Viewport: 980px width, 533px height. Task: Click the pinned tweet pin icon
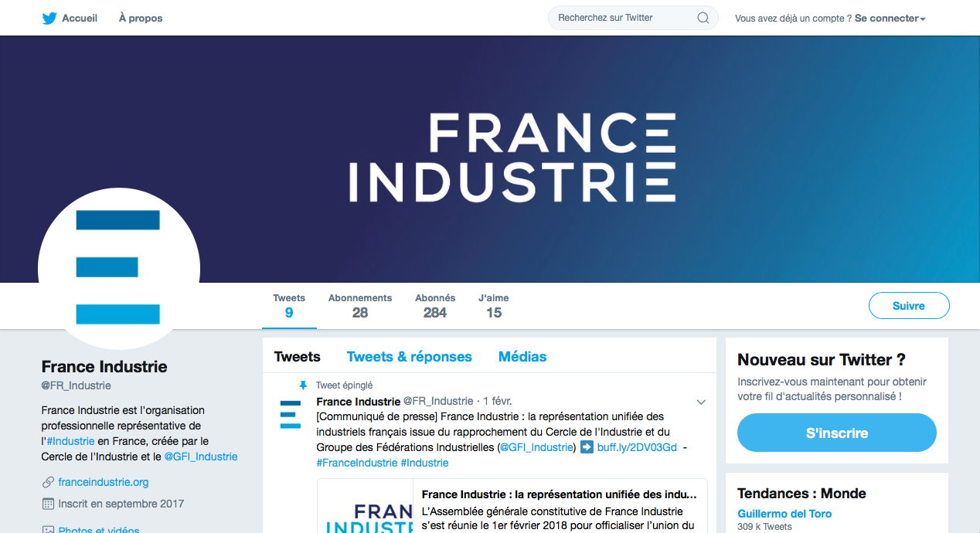(x=304, y=385)
